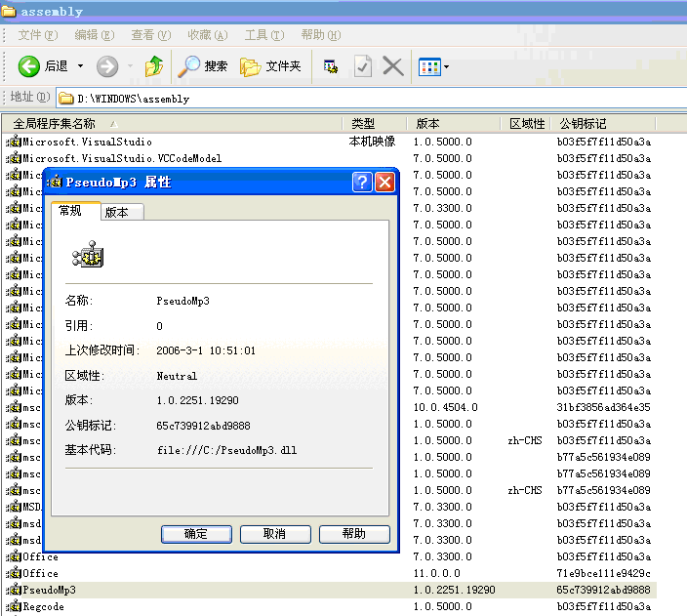Click the address bar path field
Image resolution: width=687 pixels, height=616 pixels.
(x=371, y=98)
